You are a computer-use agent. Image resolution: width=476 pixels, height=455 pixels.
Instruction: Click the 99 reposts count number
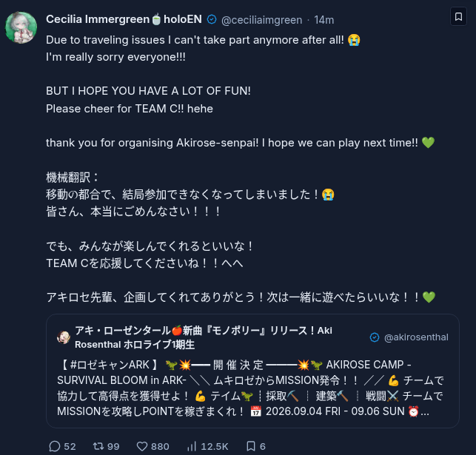(113, 447)
